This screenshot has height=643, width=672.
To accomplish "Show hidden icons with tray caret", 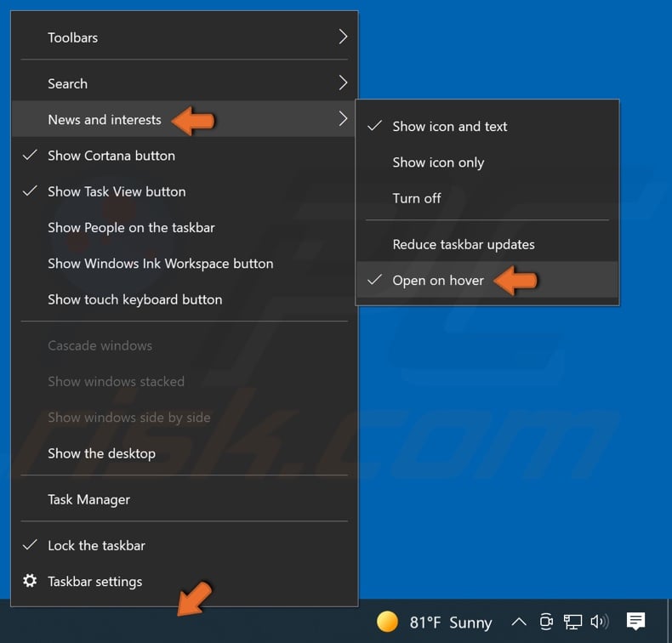I will [x=519, y=622].
